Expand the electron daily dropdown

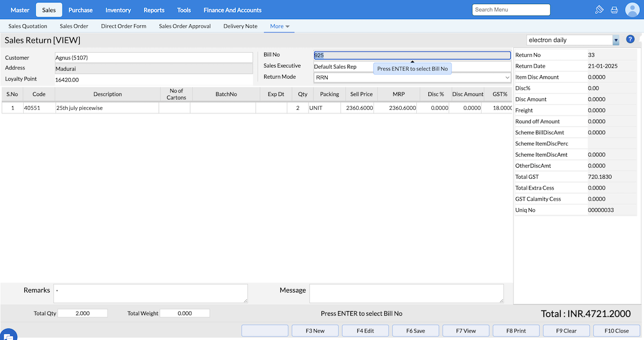pos(616,40)
